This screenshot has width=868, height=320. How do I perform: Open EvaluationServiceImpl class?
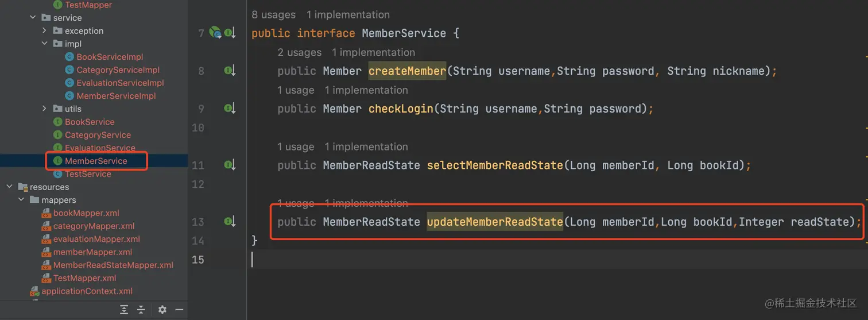pyautogui.click(x=120, y=83)
